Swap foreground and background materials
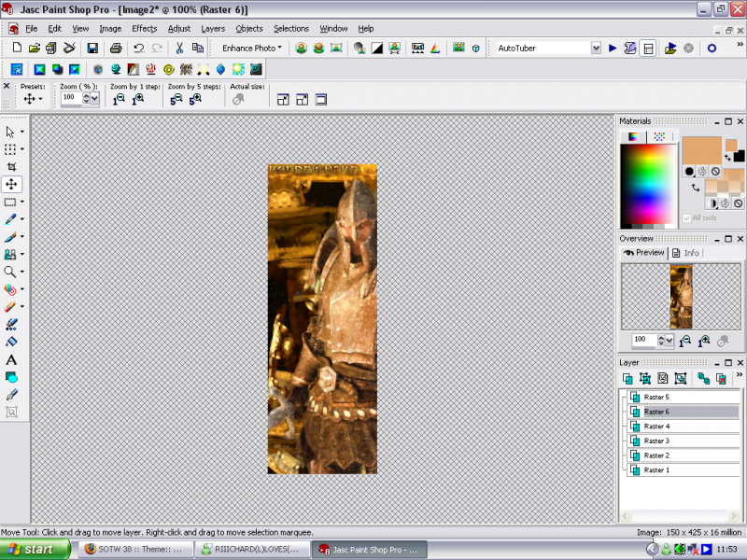This screenshot has height=560, width=747. click(x=696, y=188)
